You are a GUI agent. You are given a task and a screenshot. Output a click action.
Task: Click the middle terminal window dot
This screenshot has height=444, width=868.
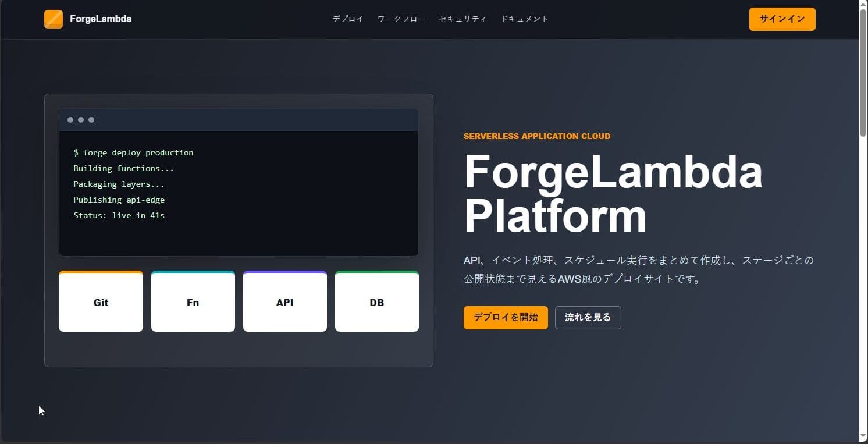click(81, 120)
